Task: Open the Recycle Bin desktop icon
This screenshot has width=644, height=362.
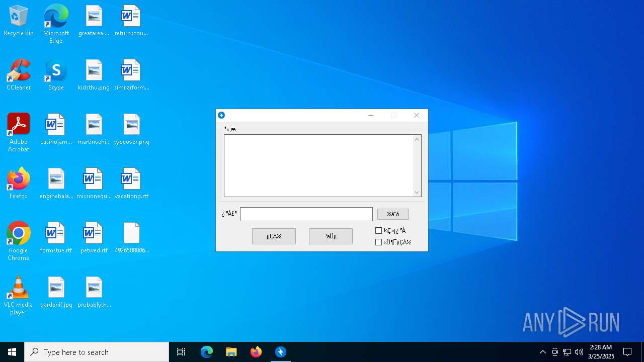Action: tap(19, 21)
